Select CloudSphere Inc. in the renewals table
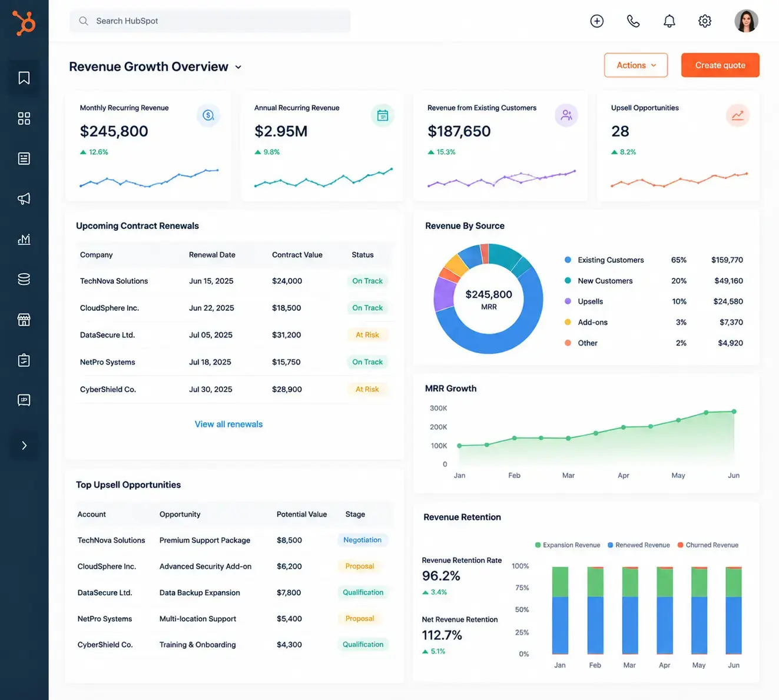Viewport: 779px width, 700px height. pos(110,308)
